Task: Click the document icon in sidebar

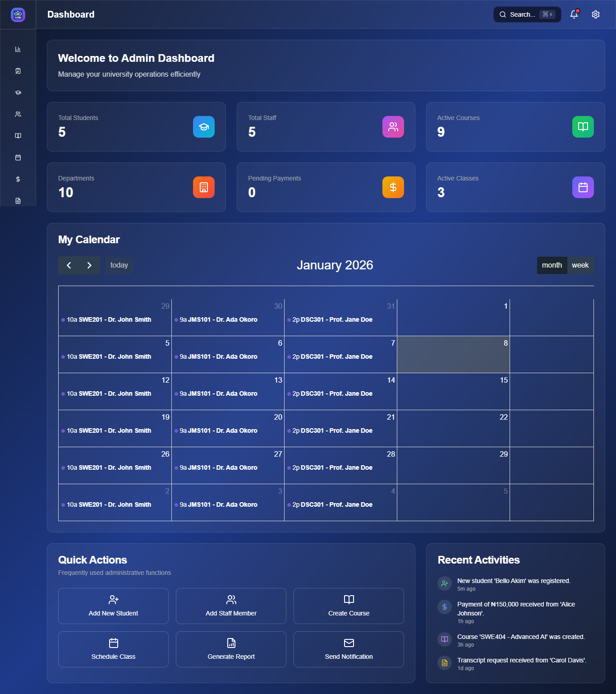Action: (x=18, y=201)
